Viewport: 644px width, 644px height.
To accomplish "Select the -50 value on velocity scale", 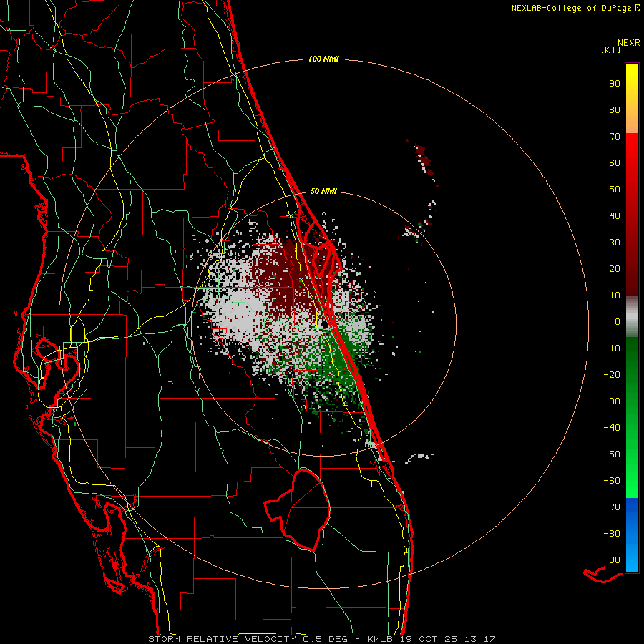I will [x=612, y=454].
